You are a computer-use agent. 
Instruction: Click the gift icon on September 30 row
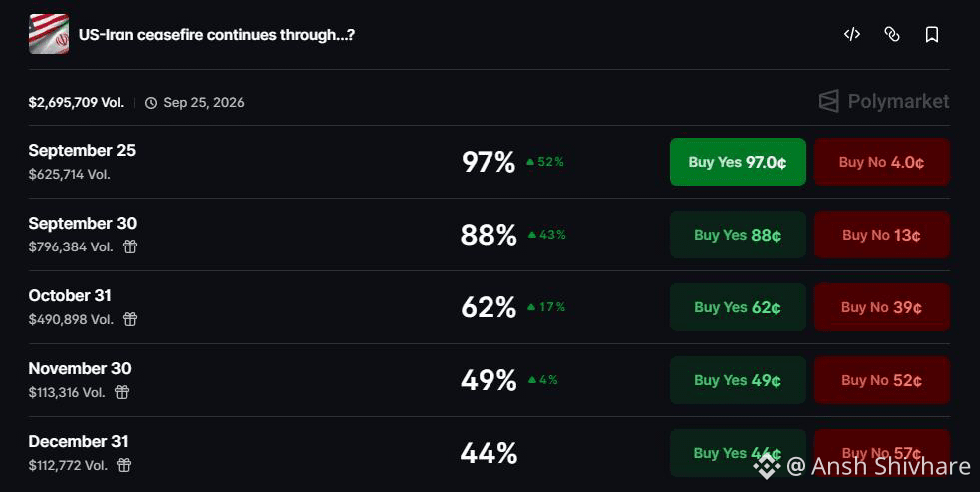point(130,246)
